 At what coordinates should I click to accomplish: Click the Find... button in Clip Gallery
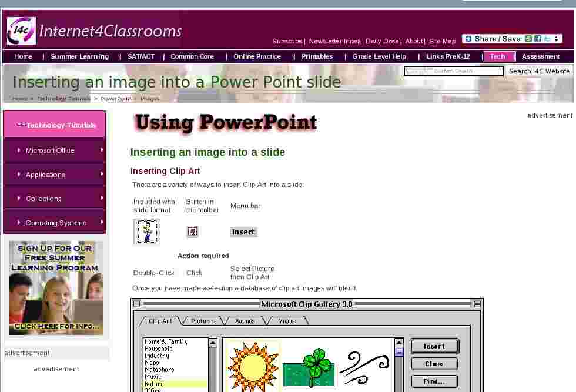434,381
